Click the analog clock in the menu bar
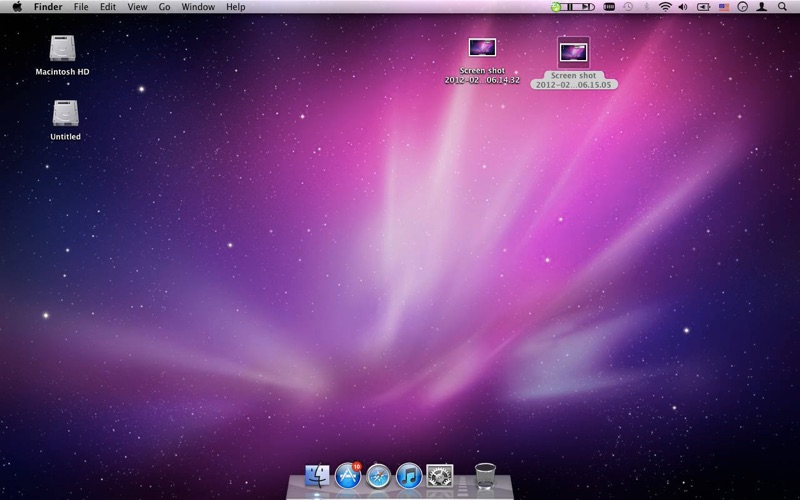The image size is (800, 500). 742,7
